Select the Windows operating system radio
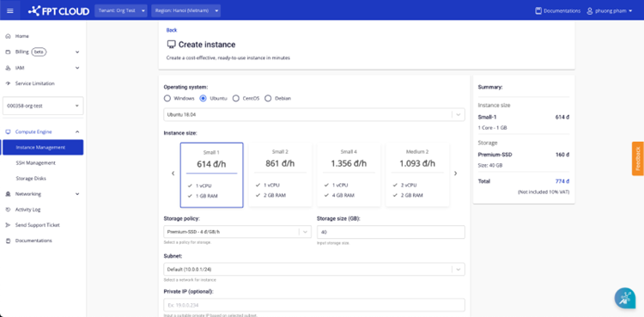Viewport: 644px width, 317px height. tap(167, 98)
